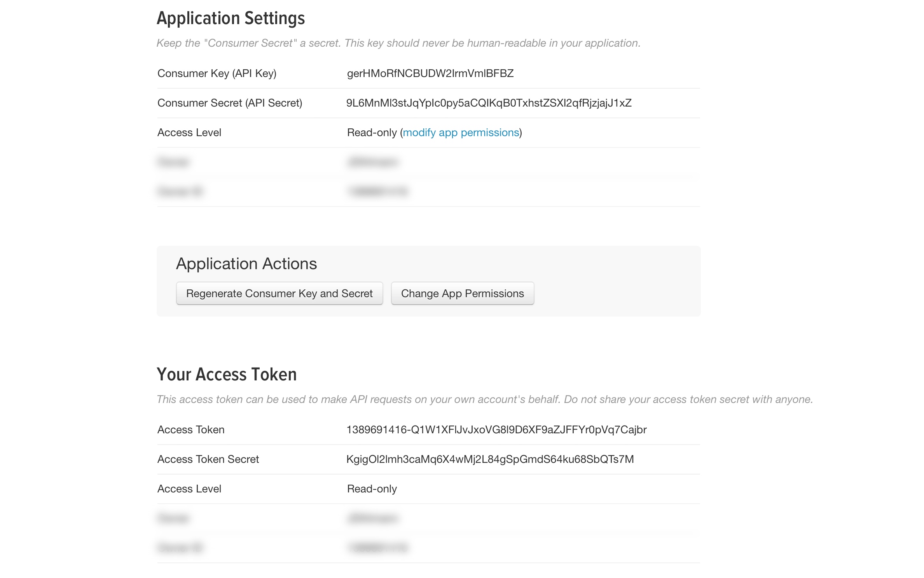Click the Your Access Token heading
This screenshot has height=578, width=924.
click(227, 374)
